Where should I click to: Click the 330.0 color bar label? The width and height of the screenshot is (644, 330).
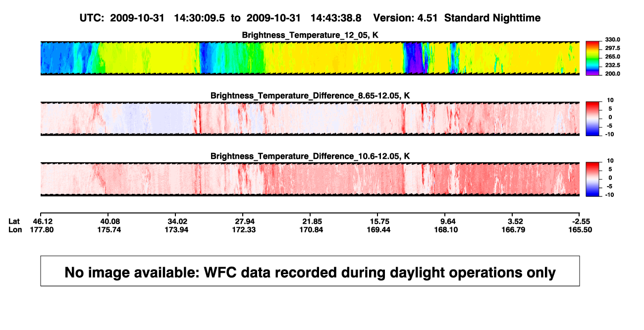click(x=613, y=40)
